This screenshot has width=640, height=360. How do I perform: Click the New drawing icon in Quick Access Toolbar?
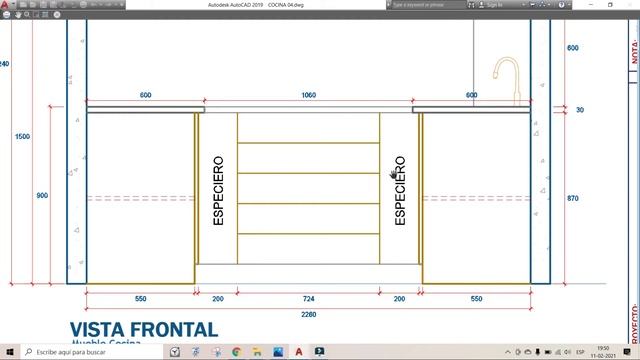24,4
